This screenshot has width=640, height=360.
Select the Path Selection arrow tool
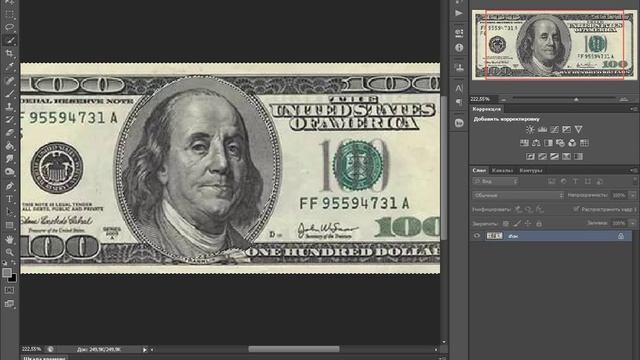point(9,212)
